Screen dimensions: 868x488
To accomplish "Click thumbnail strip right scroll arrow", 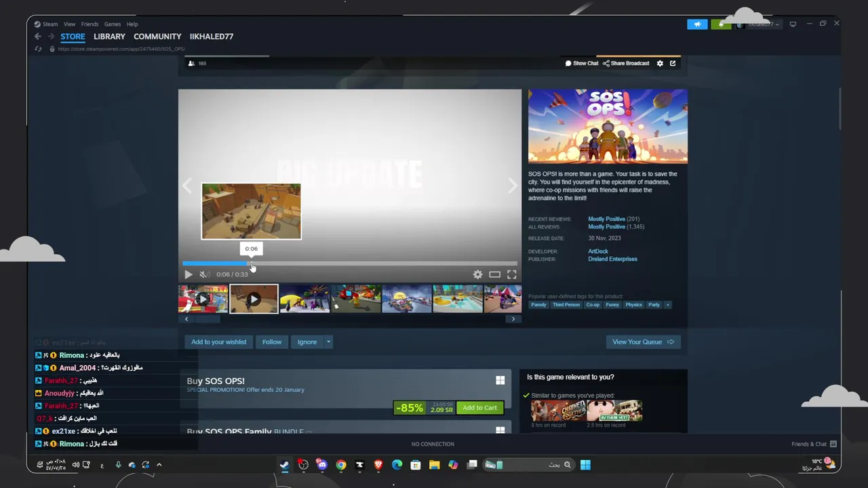I will pyautogui.click(x=513, y=319).
